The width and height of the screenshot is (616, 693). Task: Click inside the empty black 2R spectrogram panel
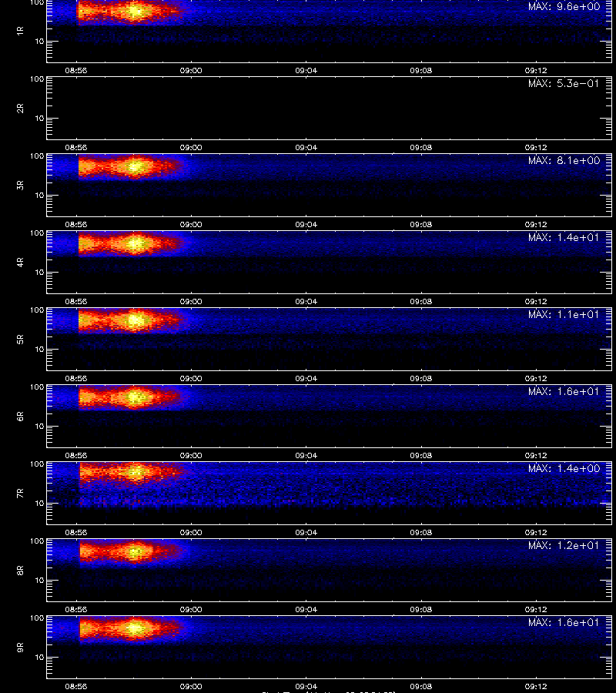click(x=330, y=109)
